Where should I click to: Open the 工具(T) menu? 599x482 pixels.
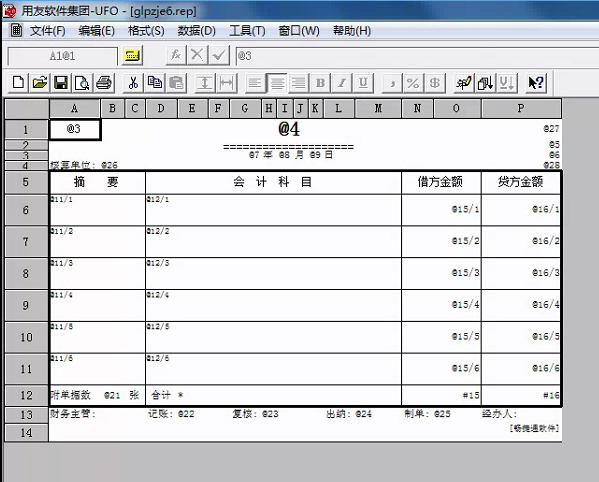pyautogui.click(x=247, y=31)
